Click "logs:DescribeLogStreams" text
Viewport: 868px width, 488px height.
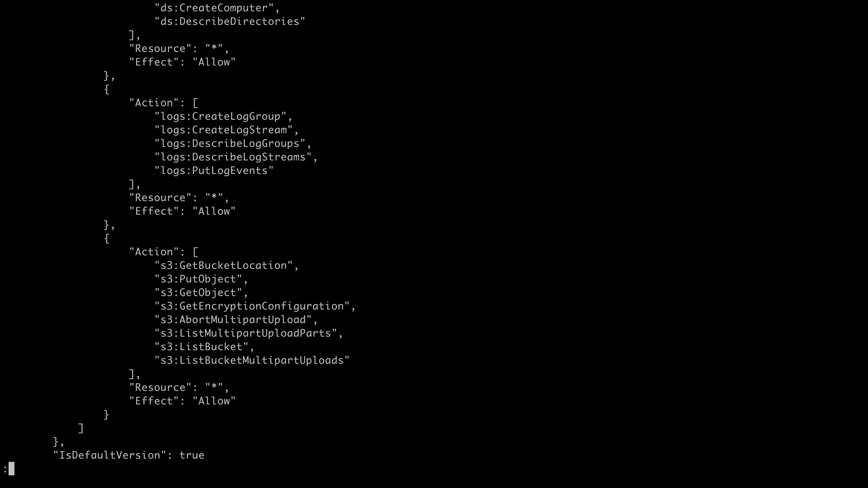(x=236, y=157)
